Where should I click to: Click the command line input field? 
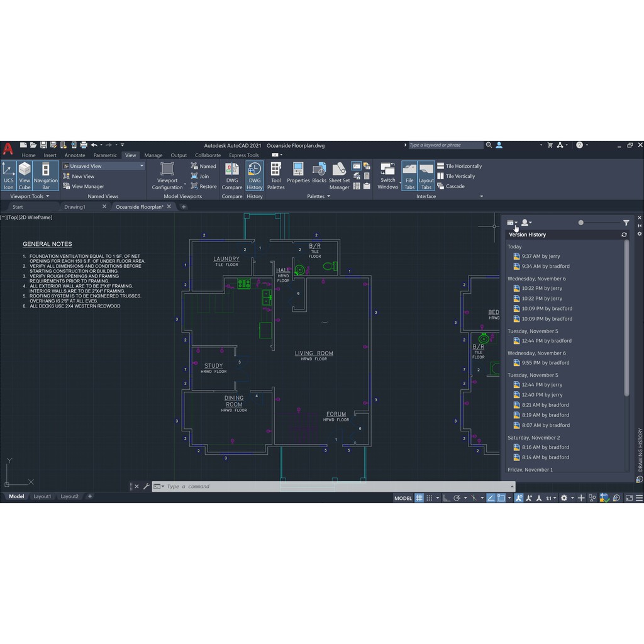(333, 486)
